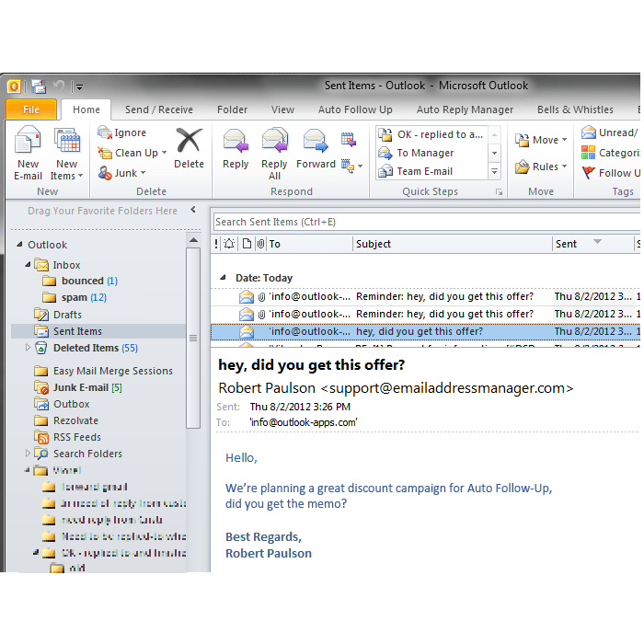Click the Categorize color squares icon
Image resolution: width=644 pixels, height=644 pixels.
588,153
